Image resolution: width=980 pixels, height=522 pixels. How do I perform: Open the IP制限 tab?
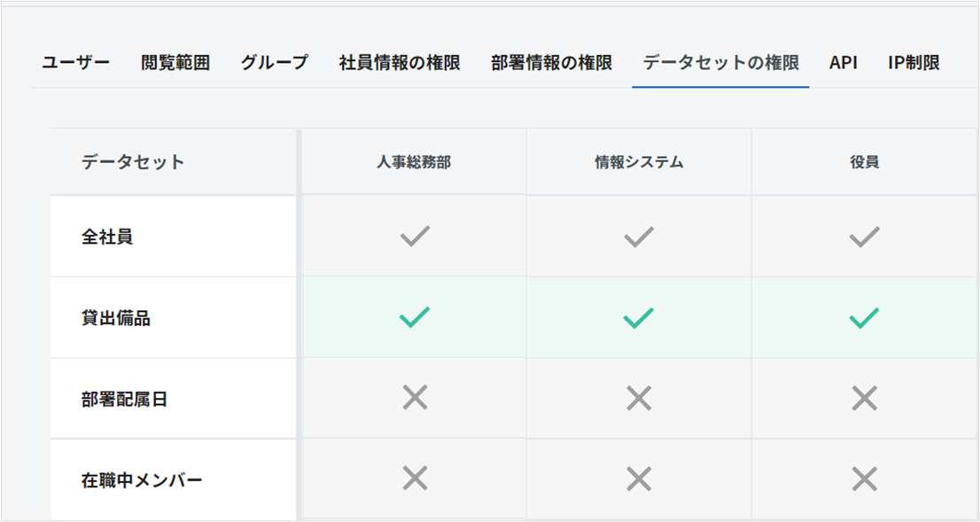914,63
